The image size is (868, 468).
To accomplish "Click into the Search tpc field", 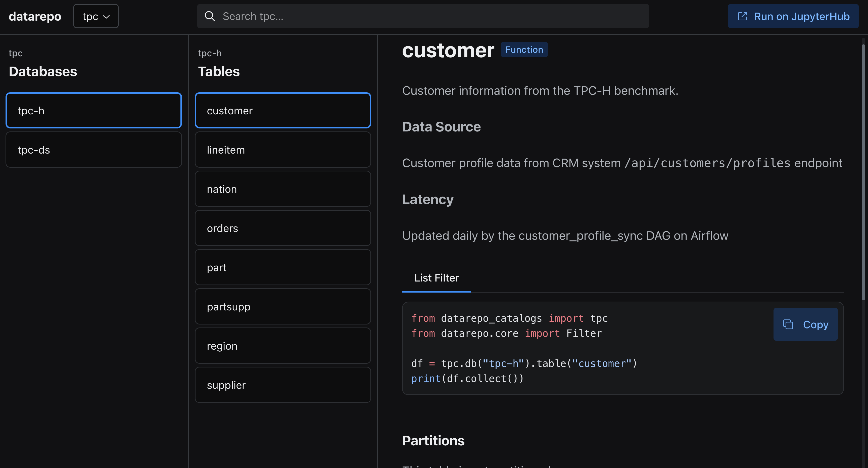I will 423,16.
